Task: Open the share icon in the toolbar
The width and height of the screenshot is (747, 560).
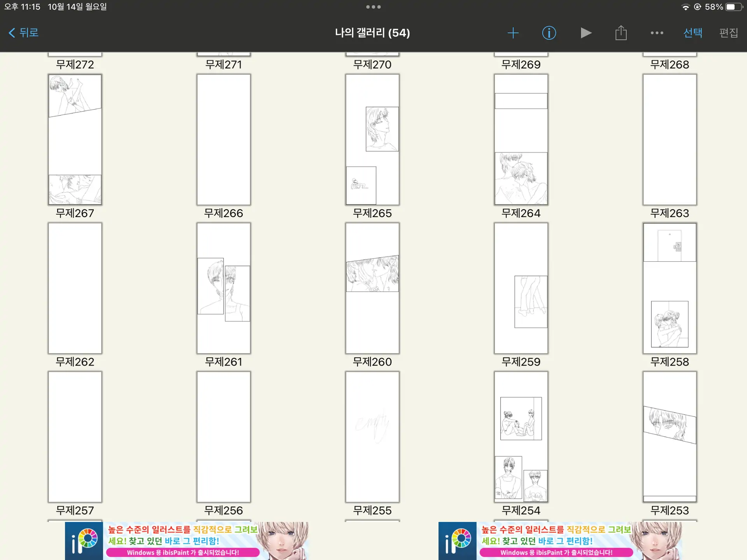Action: [x=621, y=33]
